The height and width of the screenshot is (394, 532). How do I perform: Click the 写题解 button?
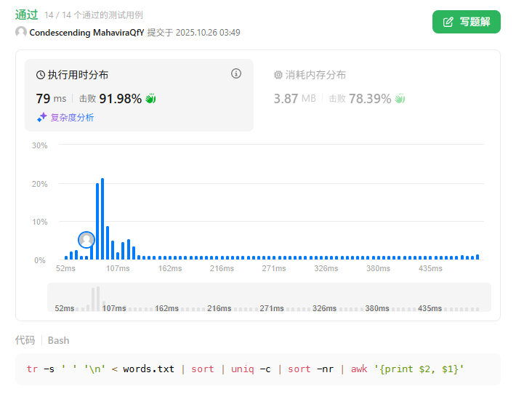(466, 22)
